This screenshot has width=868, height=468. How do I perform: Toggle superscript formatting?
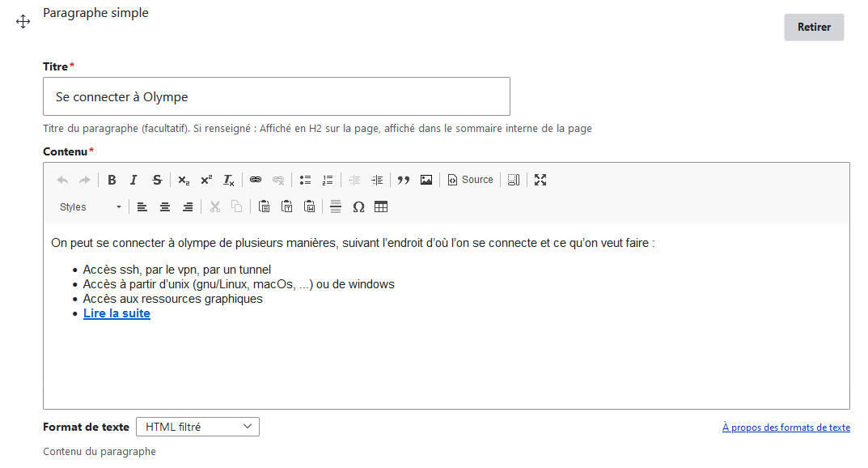[206, 180]
